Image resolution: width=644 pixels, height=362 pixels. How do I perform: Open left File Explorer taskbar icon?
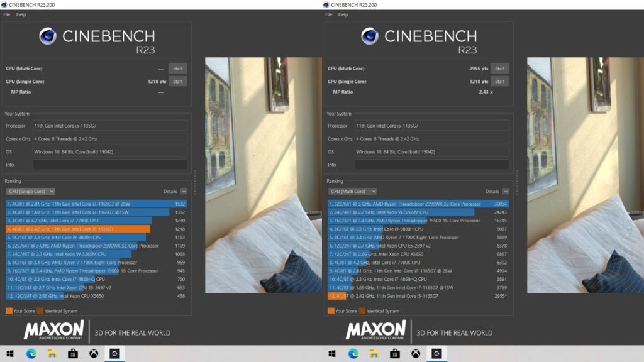point(52,353)
